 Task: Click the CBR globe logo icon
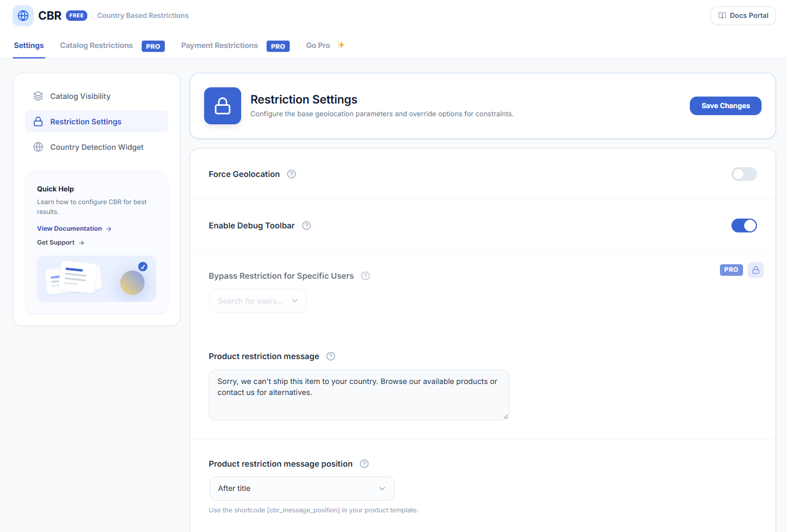23,16
